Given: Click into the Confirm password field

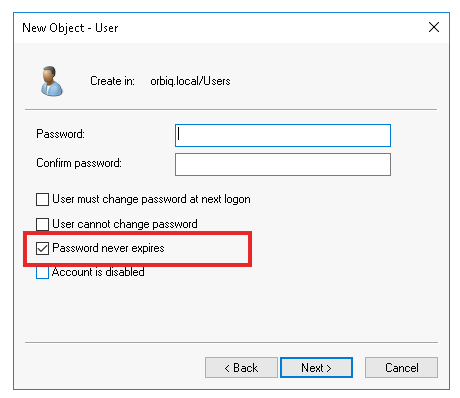Looking at the screenshot, I should pyautogui.click(x=283, y=164).
